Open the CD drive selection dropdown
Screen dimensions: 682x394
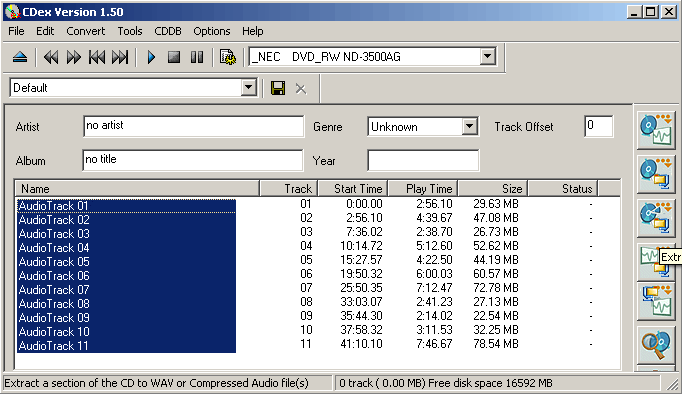click(x=488, y=57)
